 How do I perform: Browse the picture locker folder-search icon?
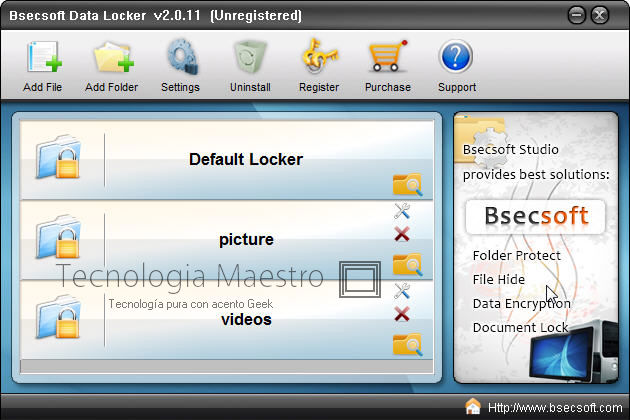pyautogui.click(x=407, y=265)
